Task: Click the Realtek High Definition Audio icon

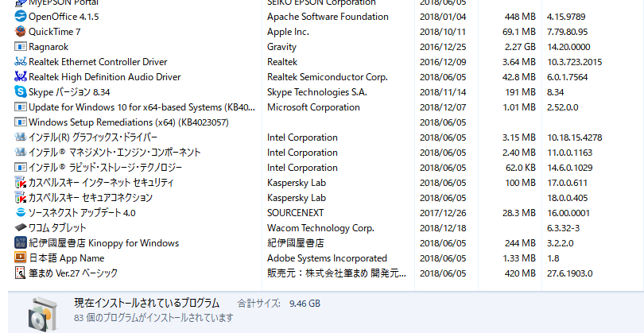Action: tap(21, 77)
